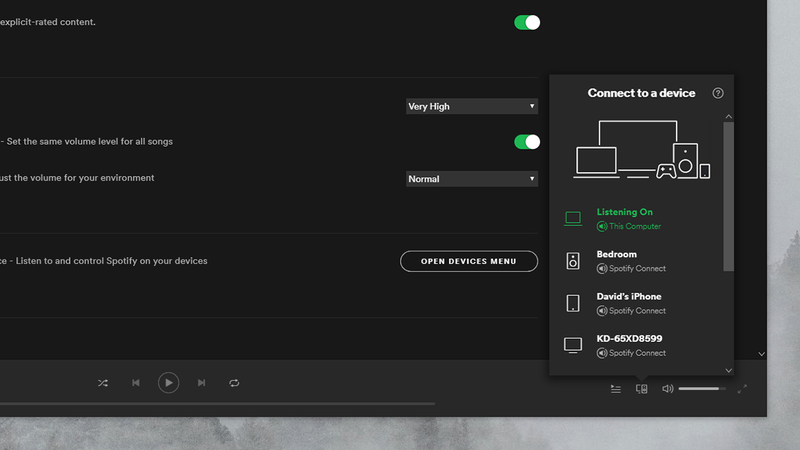The image size is (800, 450).
Task: Select KD-65XD8599 TV icon
Action: 573,345
